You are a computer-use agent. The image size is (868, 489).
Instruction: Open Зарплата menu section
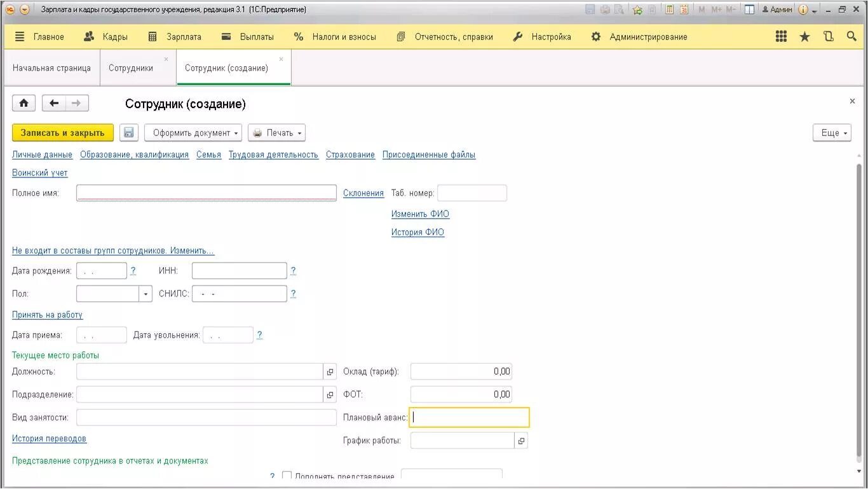pos(175,37)
